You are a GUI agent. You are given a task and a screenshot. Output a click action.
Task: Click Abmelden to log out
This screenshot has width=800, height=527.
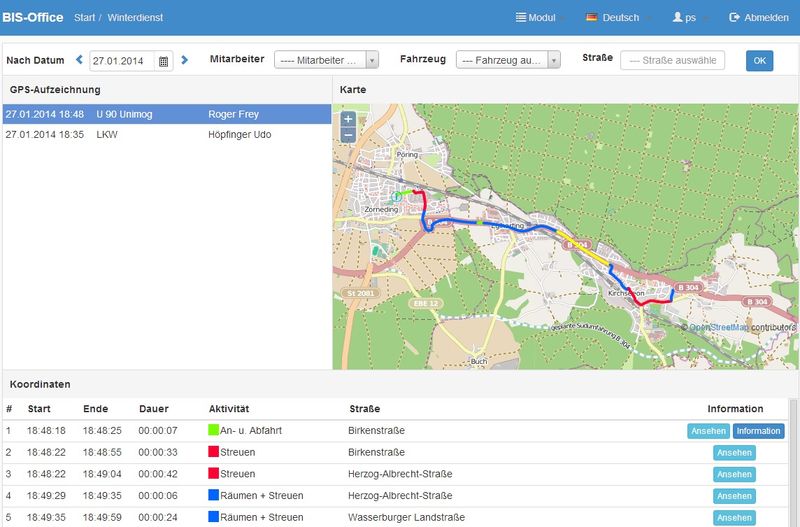pyautogui.click(x=759, y=18)
